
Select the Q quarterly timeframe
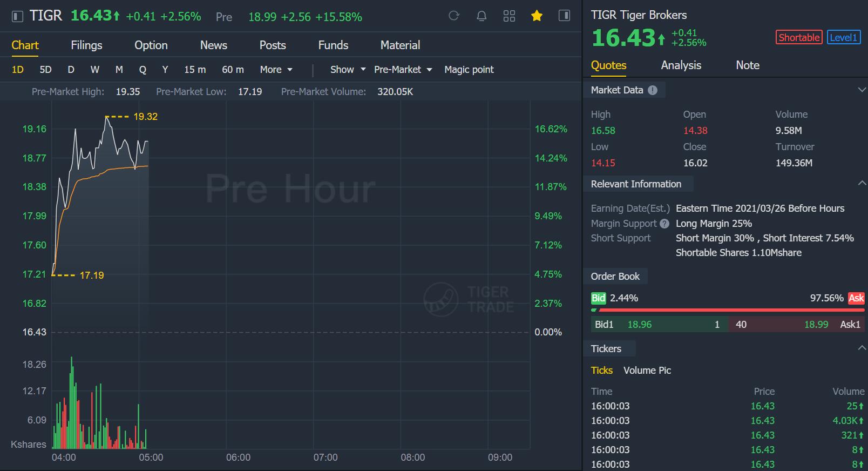coord(143,70)
